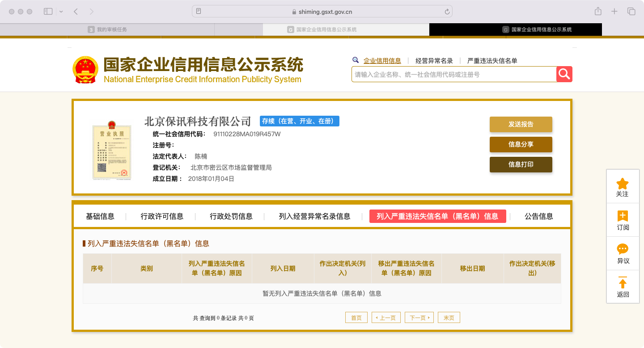Select the 列入严重违法失信名单（黑名单）信息 tab
644x348 pixels.
[x=438, y=216]
